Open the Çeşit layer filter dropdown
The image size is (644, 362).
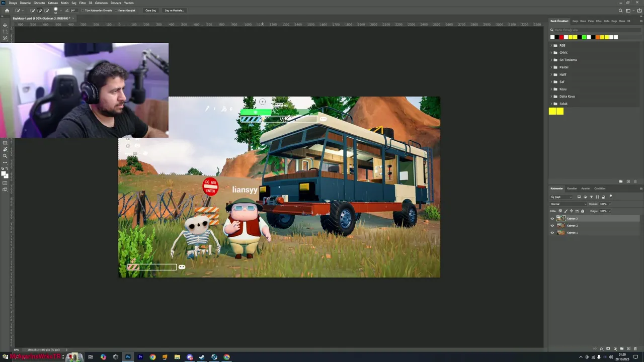[561, 197]
